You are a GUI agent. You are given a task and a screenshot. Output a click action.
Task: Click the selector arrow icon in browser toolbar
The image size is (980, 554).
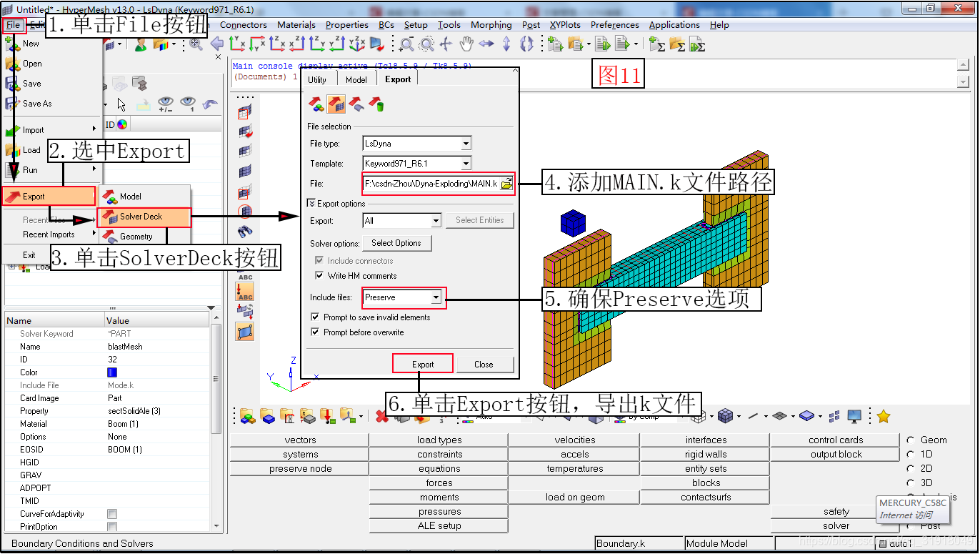(121, 104)
